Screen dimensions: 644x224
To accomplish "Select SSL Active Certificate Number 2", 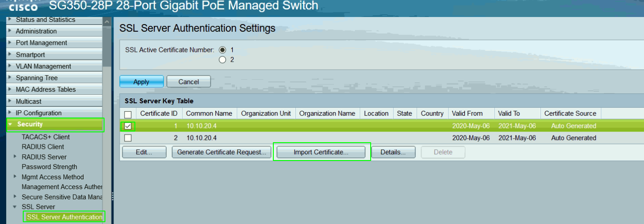I will click(222, 59).
